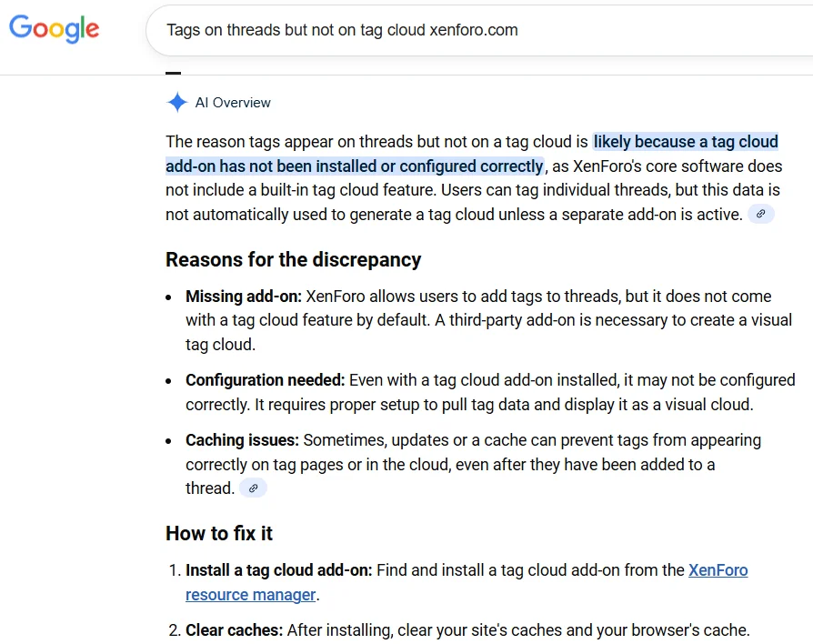The image size is (813, 644).
Task: Click the AI Overview label
Action: [x=233, y=103]
